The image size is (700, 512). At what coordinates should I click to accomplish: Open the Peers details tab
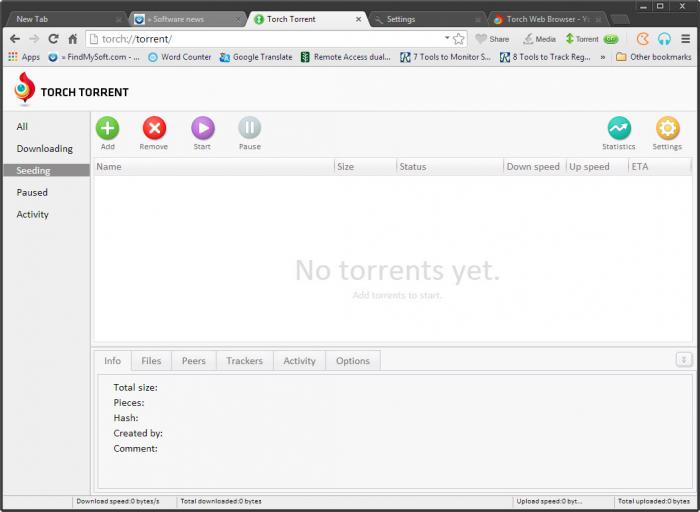194,361
